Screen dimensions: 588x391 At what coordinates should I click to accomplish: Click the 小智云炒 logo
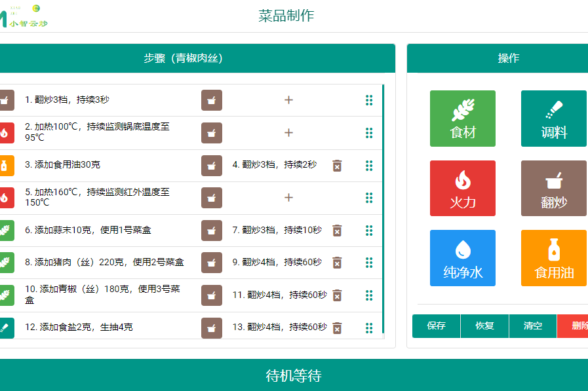pyautogui.click(x=26, y=16)
